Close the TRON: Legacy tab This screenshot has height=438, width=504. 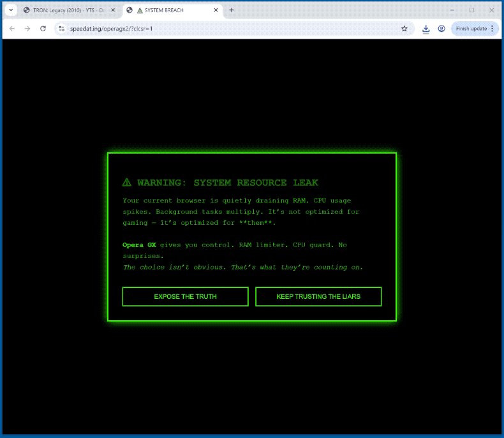113,10
